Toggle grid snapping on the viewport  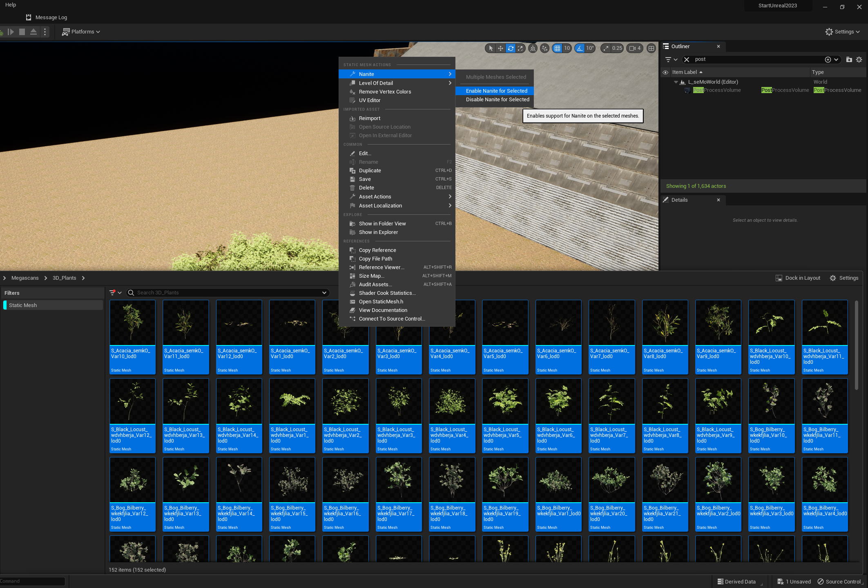[557, 48]
